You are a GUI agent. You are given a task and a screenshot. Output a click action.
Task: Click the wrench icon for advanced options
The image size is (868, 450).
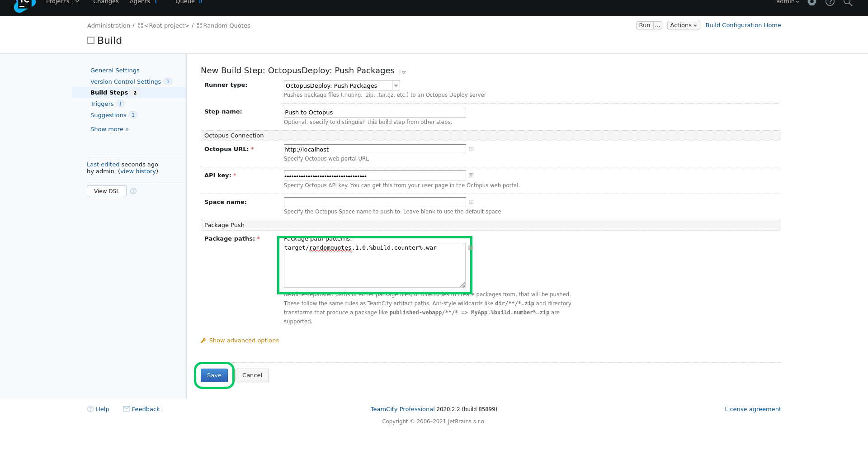point(203,341)
